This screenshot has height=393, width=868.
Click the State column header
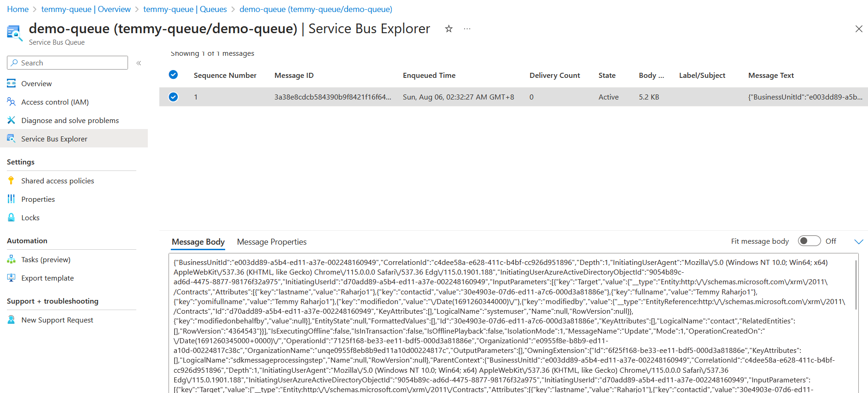[x=607, y=75]
